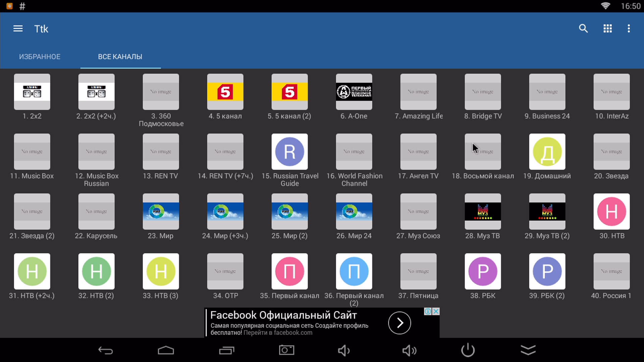Switch channel view with grid icon
Viewport: 644px width, 362px height.
pos(607,29)
